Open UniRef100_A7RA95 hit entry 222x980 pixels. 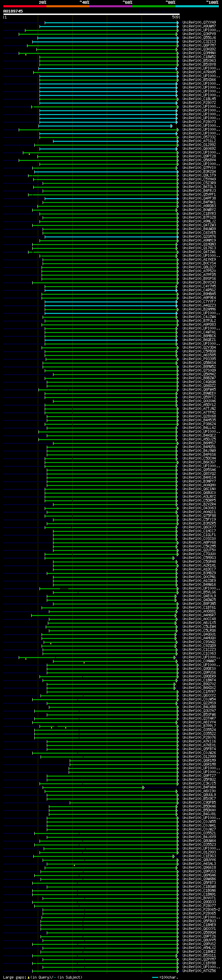coord(199,72)
